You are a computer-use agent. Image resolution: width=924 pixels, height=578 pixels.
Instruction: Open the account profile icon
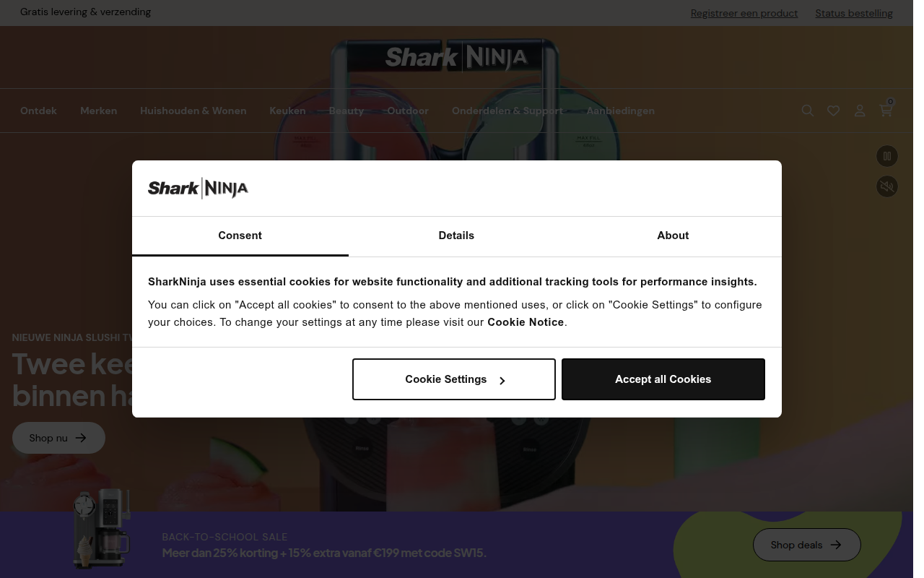click(860, 111)
